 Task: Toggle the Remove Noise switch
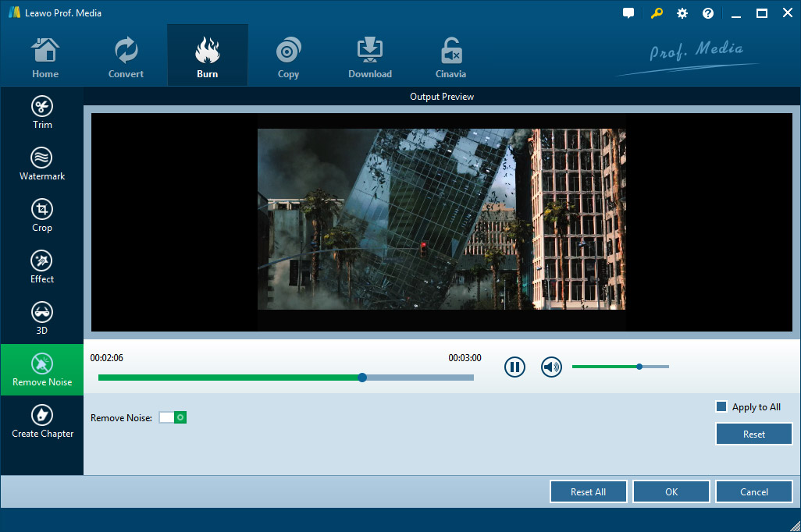[173, 418]
